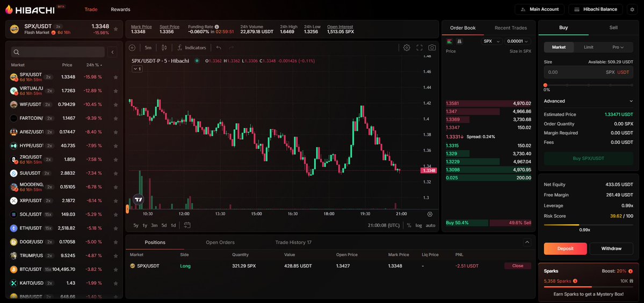Click the order size percentage slider handle
The width and height of the screenshot is (644, 303).
(x=545, y=85)
